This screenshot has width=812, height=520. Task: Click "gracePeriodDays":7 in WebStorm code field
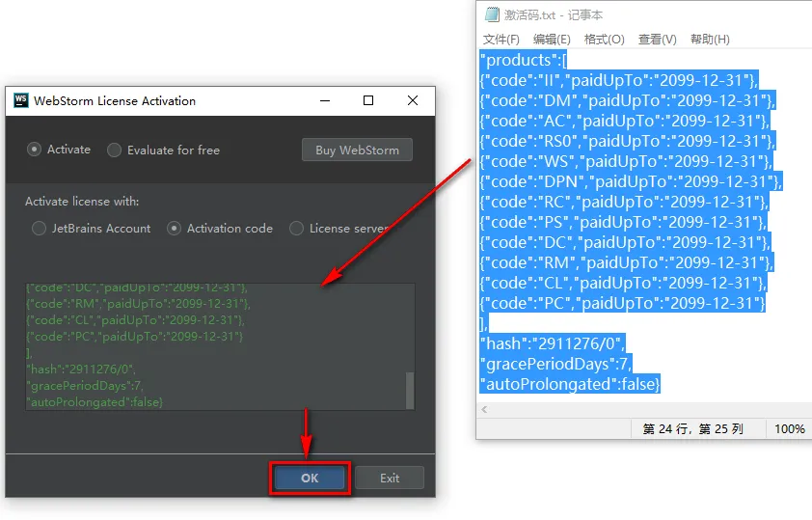click(x=85, y=386)
